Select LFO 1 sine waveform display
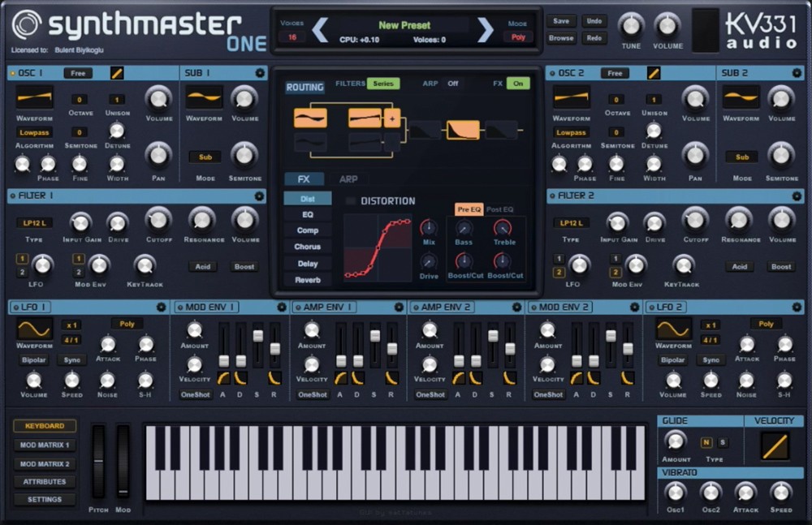The height and width of the screenshot is (525, 812). pyautogui.click(x=34, y=329)
